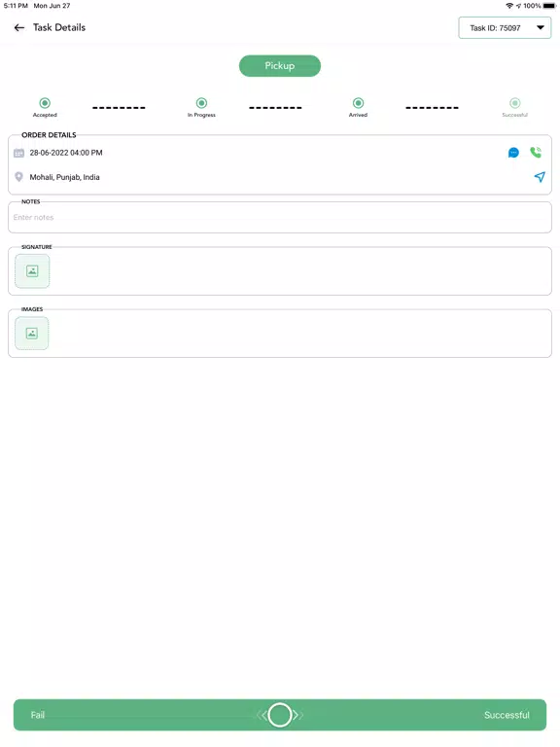Click the Enter notes input field
Viewport: 560px width, 747px height.
(x=280, y=217)
